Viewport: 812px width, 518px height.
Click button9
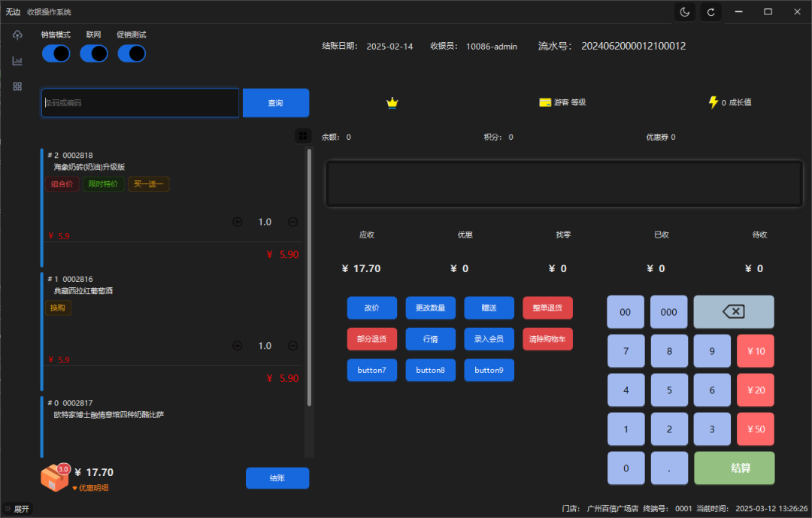point(489,370)
